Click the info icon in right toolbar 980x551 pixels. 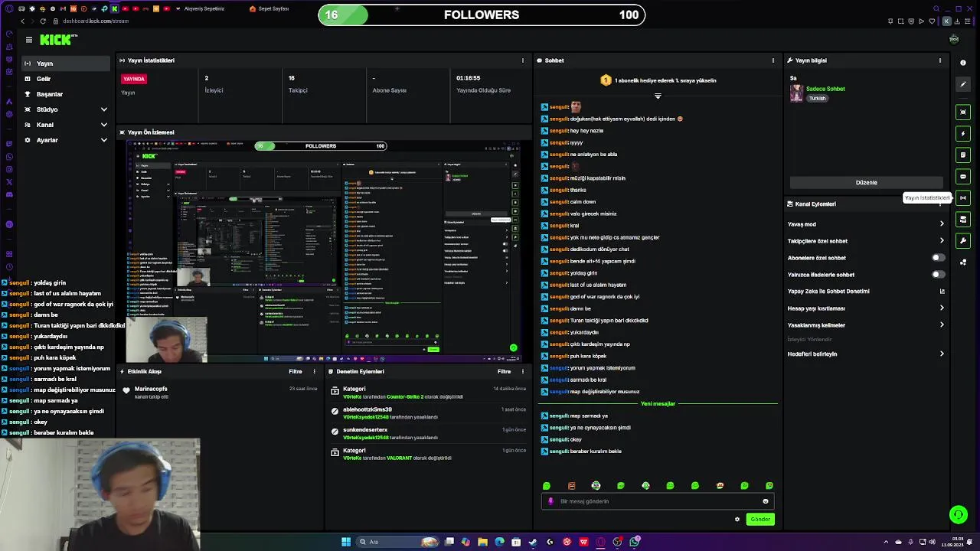click(x=963, y=63)
